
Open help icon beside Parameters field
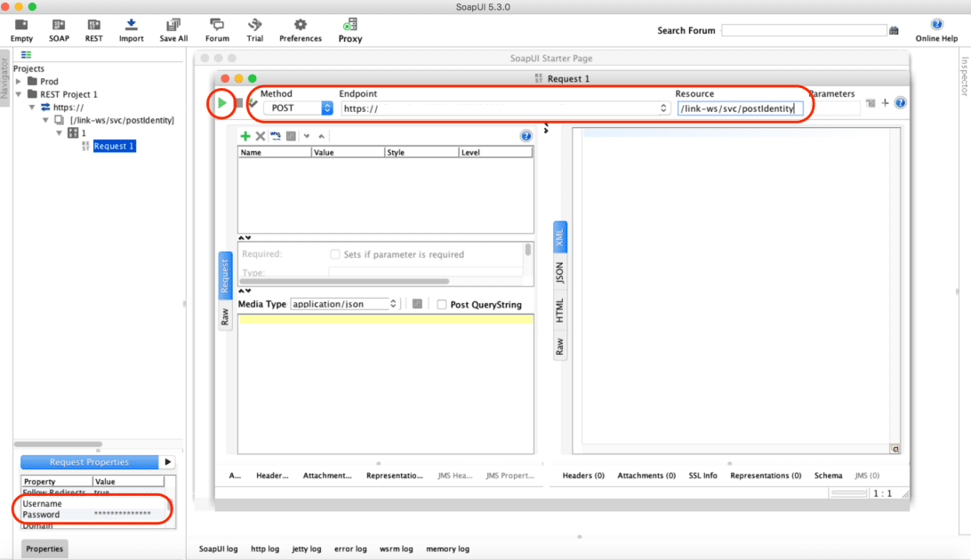(x=901, y=103)
